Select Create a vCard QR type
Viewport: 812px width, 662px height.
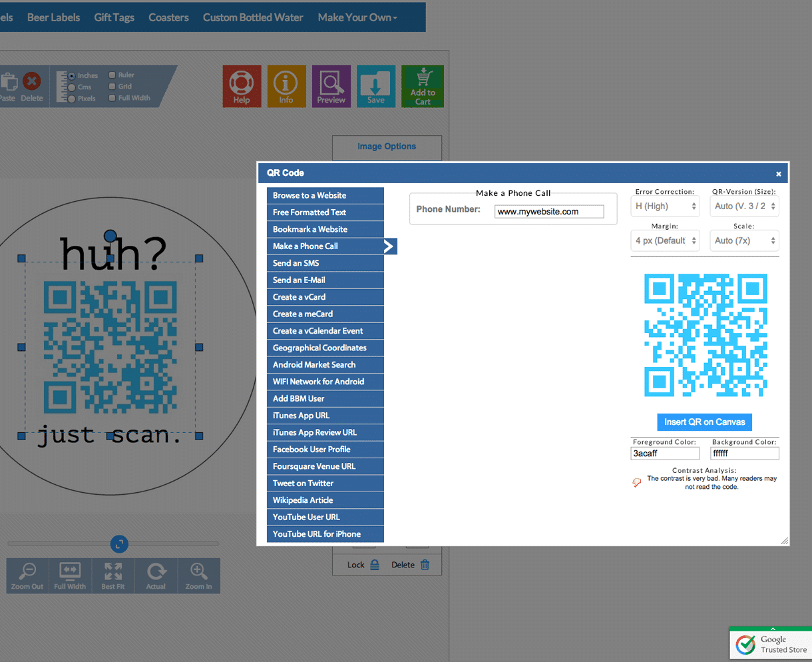(x=325, y=297)
